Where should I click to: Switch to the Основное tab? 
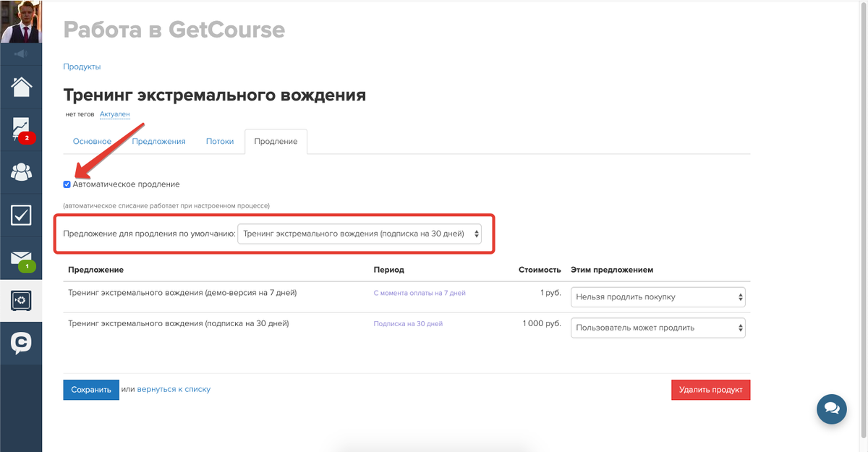pyautogui.click(x=92, y=141)
